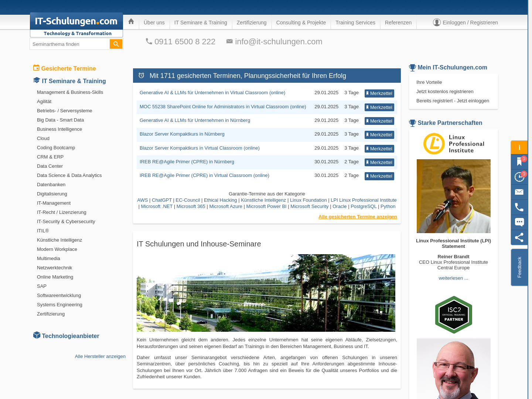Click the calendar icon beside Gesicherte Termine
The width and height of the screenshot is (532, 399).
pyautogui.click(x=36, y=68)
